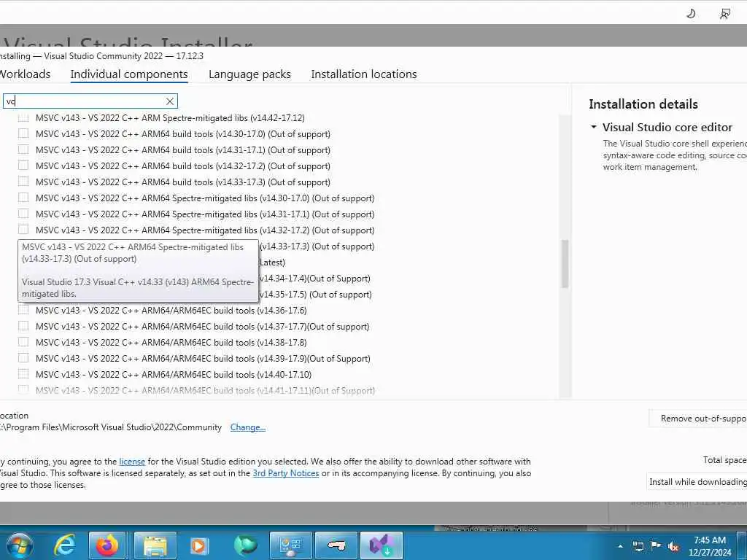
Task: Open the Language packs tab
Action: [249, 74]
